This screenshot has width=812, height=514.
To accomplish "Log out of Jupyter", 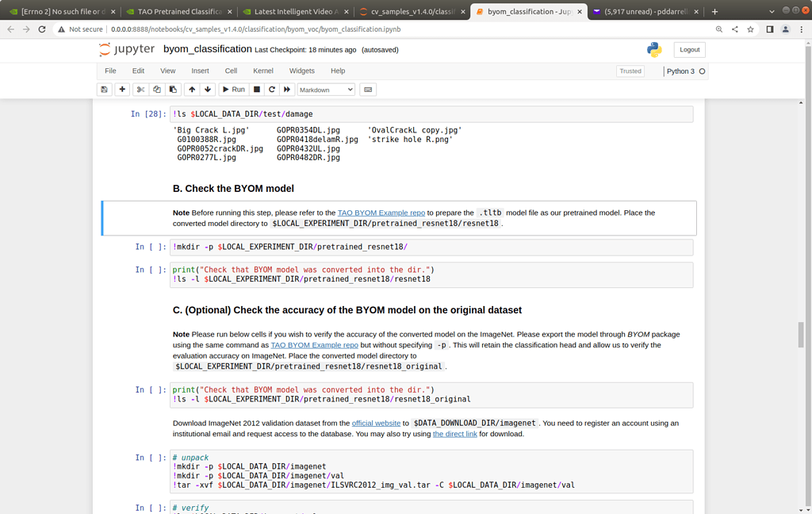I will [x=688, y=49].
